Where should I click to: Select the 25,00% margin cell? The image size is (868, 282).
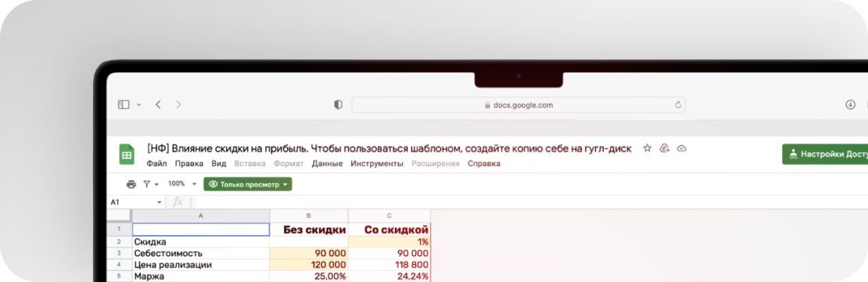309,276
